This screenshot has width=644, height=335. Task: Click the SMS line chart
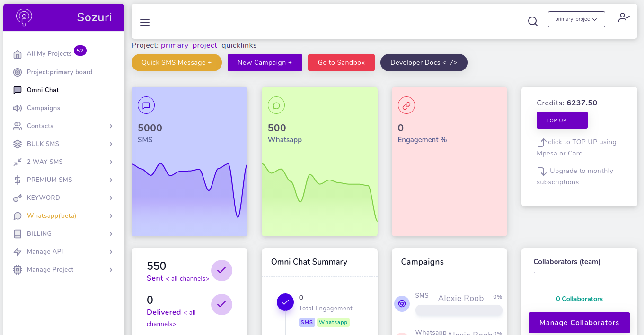point(189,189)
